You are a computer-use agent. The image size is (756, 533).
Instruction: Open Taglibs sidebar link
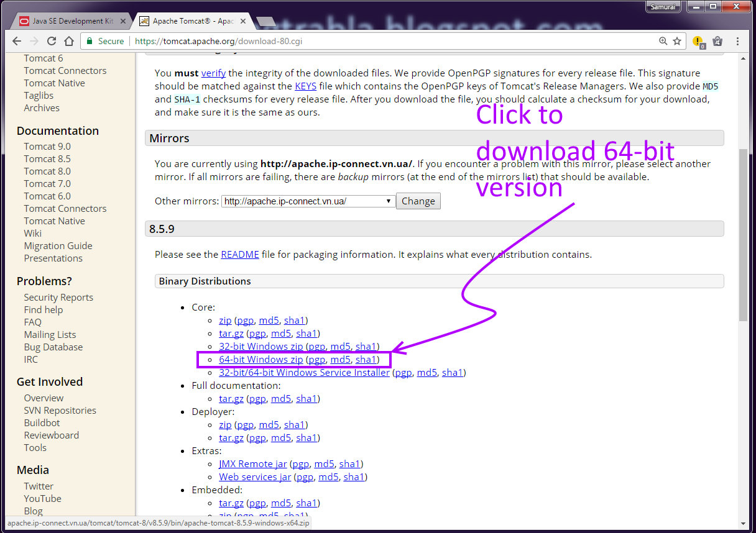(x=39, y=96)
